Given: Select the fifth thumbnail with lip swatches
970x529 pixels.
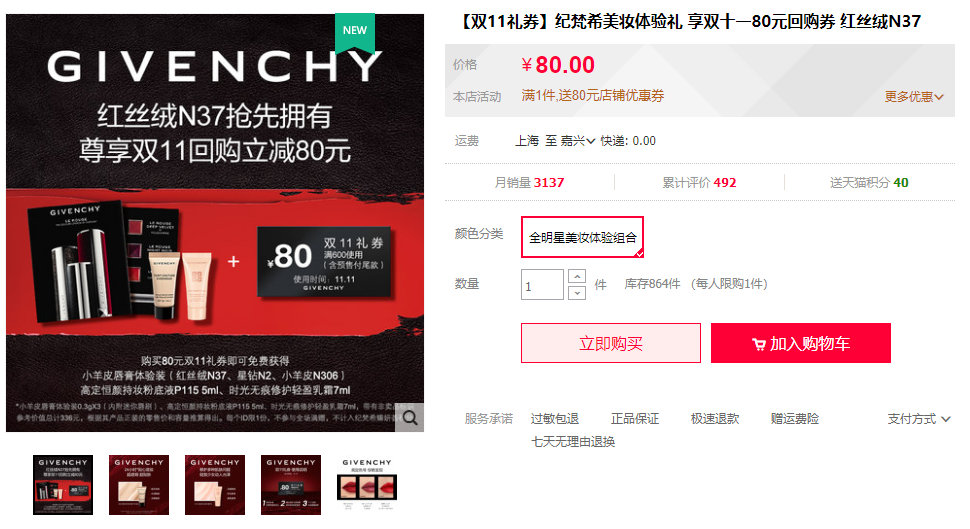Looking at the screenshot, I should [x=367, y=485].
